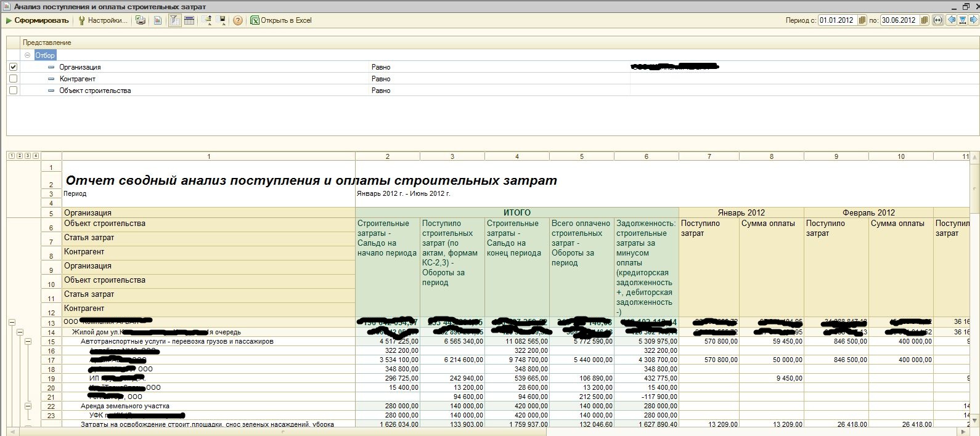The image size is (980, 436).
Task: Click the Контрагент filter row label
Action: click(x=78, y=79)
